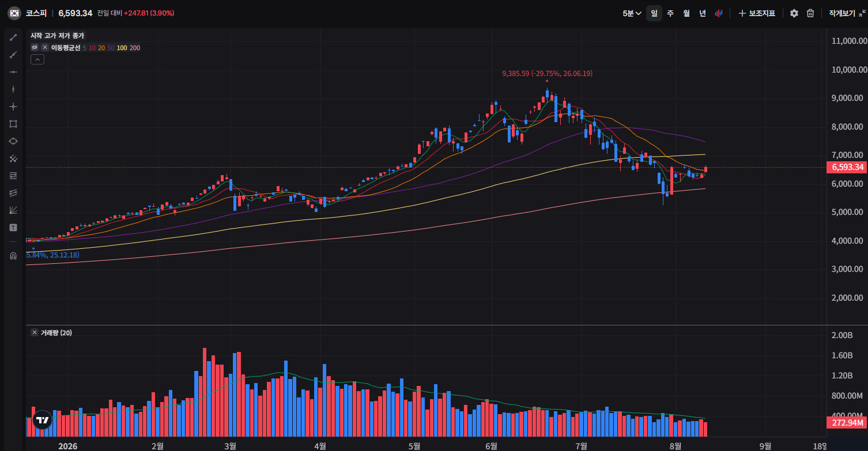Switch to the yearly 년 timeframe

tap(703, 13)
